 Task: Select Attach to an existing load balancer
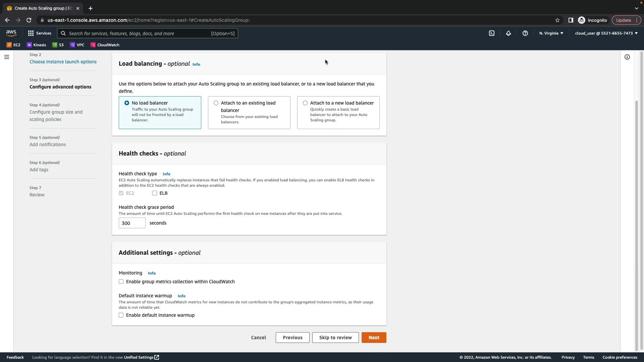pos(216,103)
